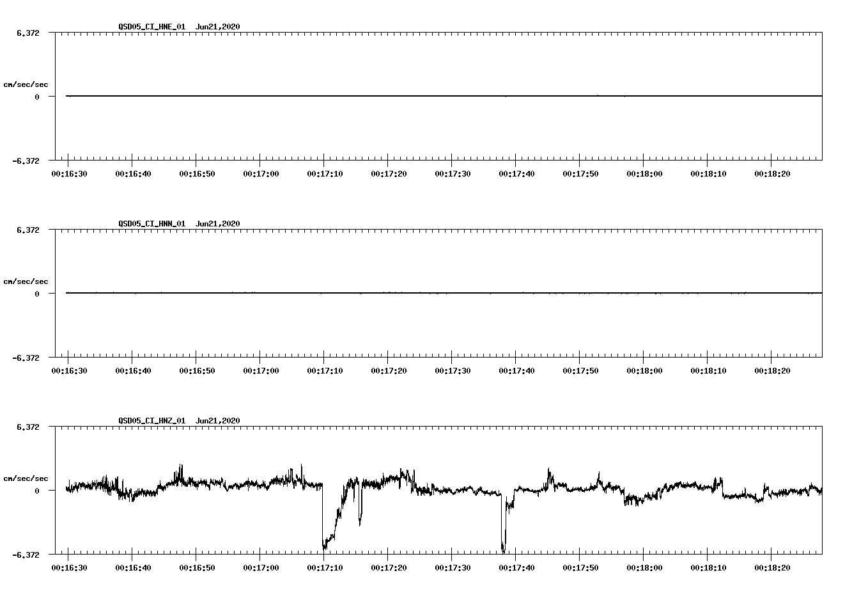Click 00:16:30 time label under HNE plot
This screenshot has height=591, width=868.
click(x=69, y=174)
